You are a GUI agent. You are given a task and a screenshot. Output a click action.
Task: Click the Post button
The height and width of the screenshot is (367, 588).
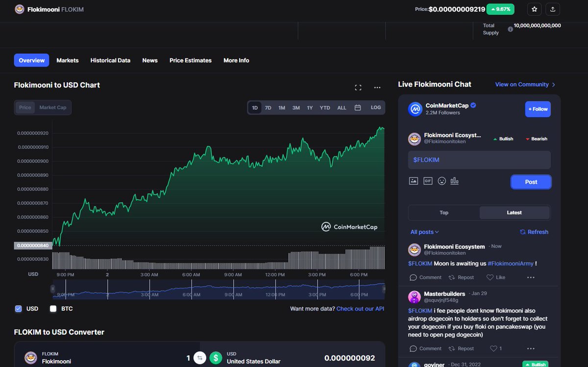click(x=531, y=182)
